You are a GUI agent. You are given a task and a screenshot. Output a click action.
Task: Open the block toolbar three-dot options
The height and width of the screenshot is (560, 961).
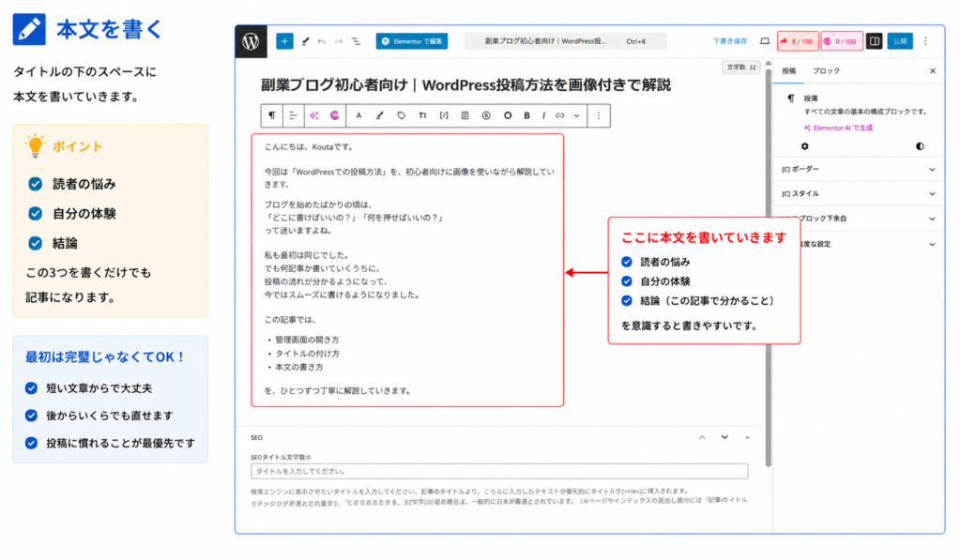pos(599,115)
